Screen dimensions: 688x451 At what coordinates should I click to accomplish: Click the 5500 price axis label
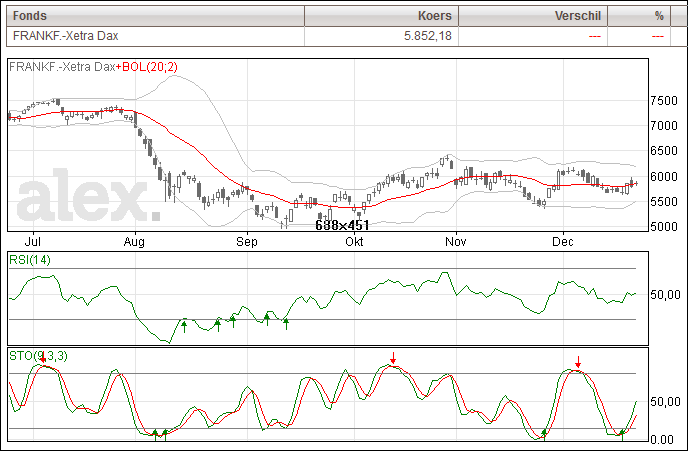(664, 202)
